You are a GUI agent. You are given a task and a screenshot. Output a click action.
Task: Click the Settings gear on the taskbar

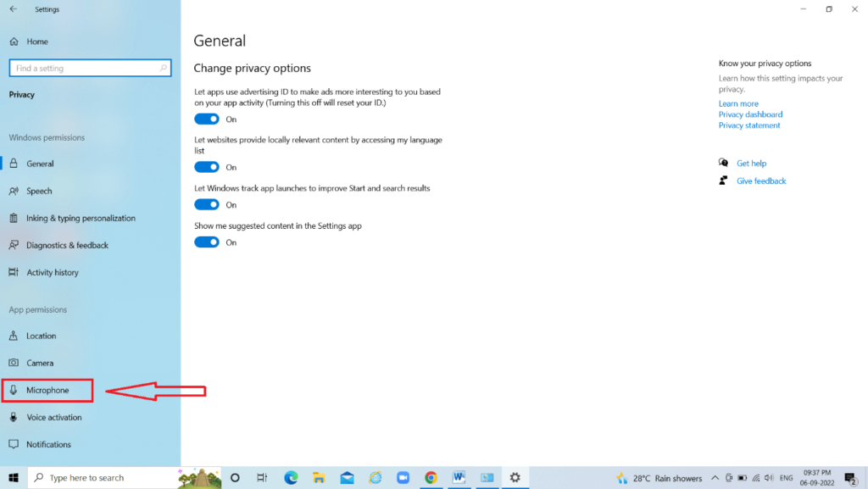515,477
